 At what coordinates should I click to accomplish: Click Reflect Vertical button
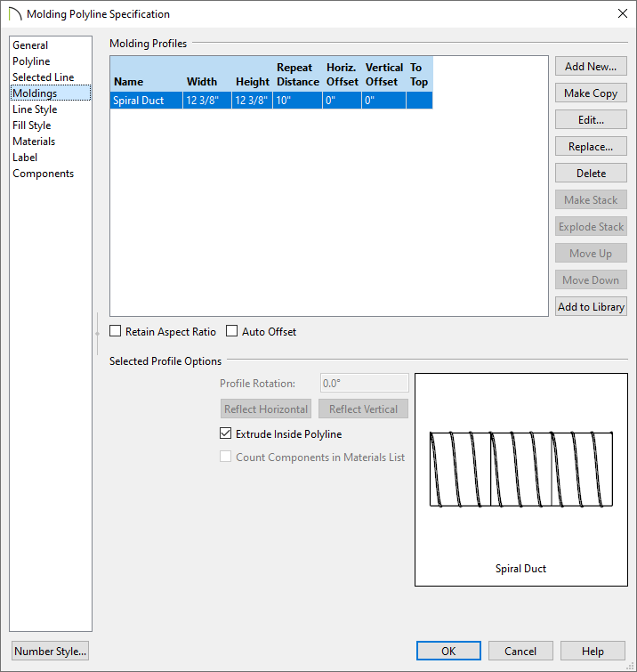[363, 409]
